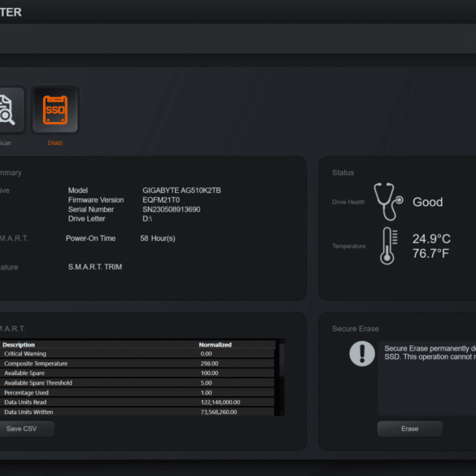Click the drive letter D:\ value

[x=147, y=219]
